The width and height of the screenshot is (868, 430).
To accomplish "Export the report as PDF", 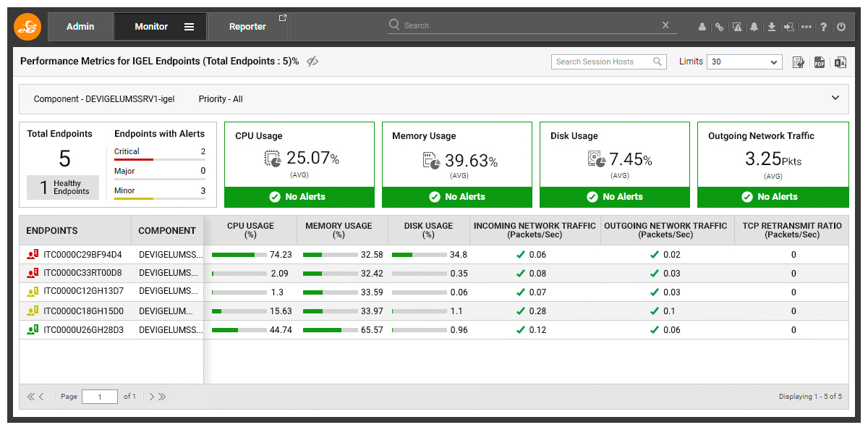I will [x=820, y=62].
